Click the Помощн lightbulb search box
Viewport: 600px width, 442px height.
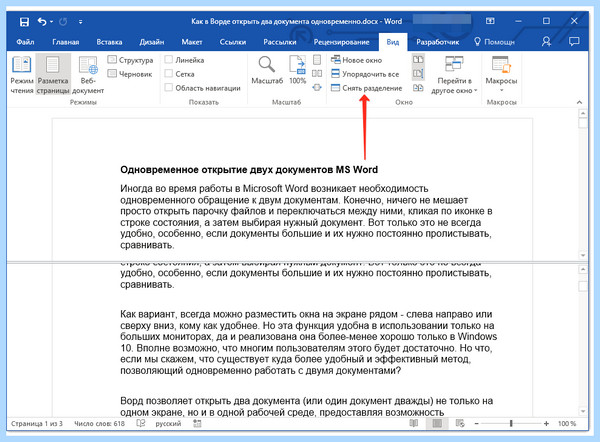[494, 42]
